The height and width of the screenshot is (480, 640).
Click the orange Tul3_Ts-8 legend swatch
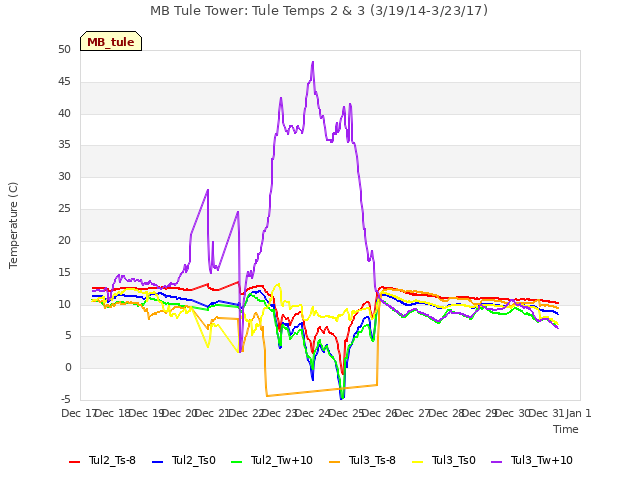335,462
